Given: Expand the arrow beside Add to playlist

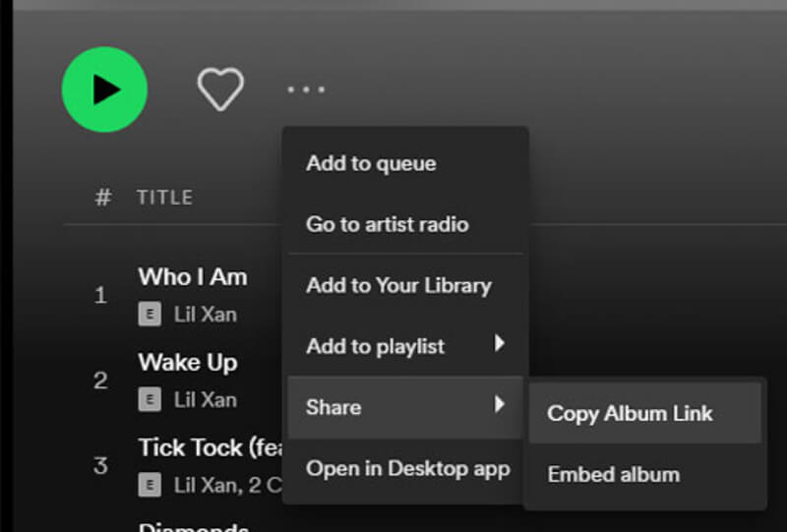Looking at the screenshot, I should point(500,344).
